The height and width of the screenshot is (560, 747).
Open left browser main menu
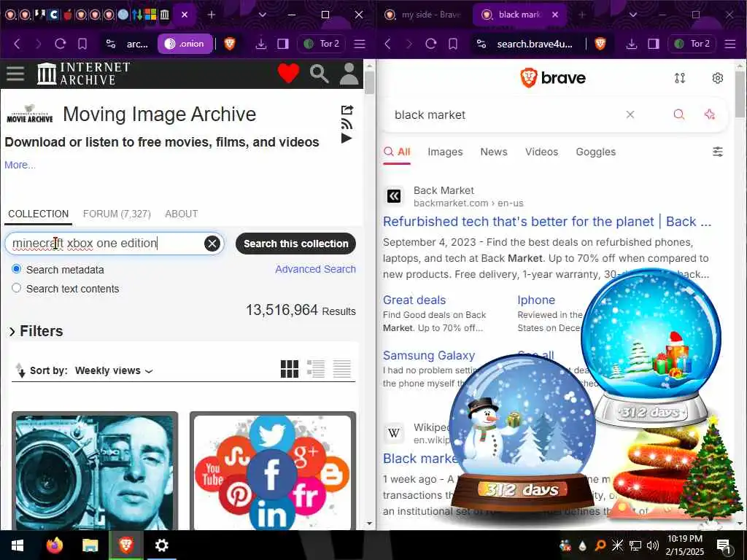tap(360, 44)
